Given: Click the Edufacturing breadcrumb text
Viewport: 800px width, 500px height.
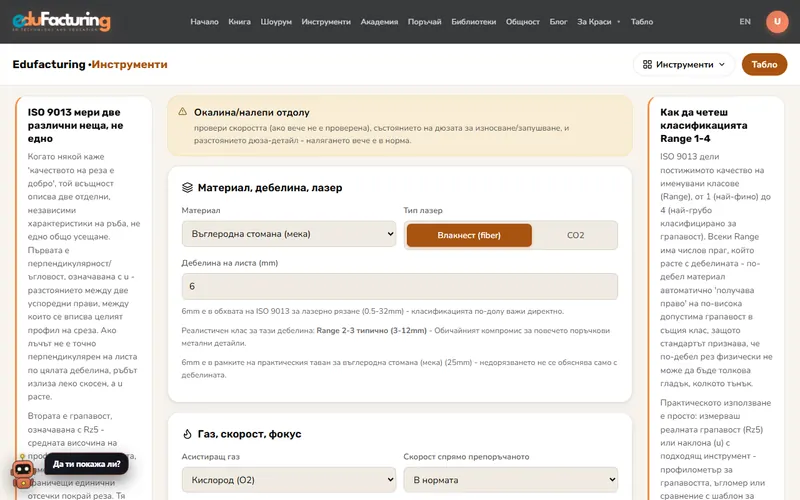Looking at the screenshot, I should tap(49, 64).
